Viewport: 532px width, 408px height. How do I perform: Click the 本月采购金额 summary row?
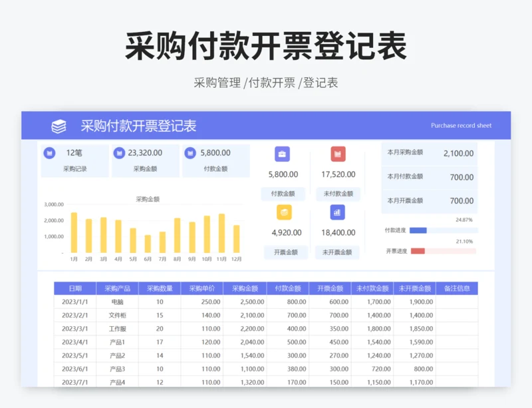click(x=430, y=153)
